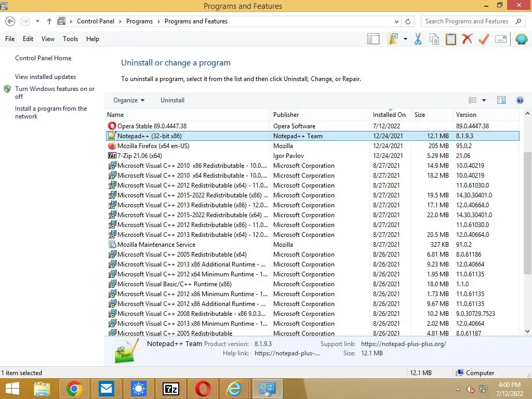The height and width of the screenshot is (399, 532).
Task: Click the globe icon in toolbar
Action: click(521, 39)
